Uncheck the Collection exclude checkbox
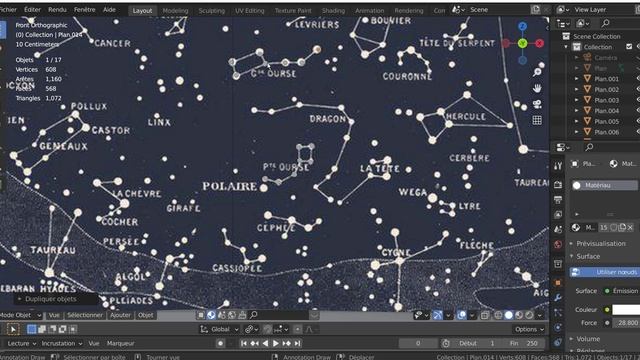This screenshot has height=360, width=640. click(629, 47)
